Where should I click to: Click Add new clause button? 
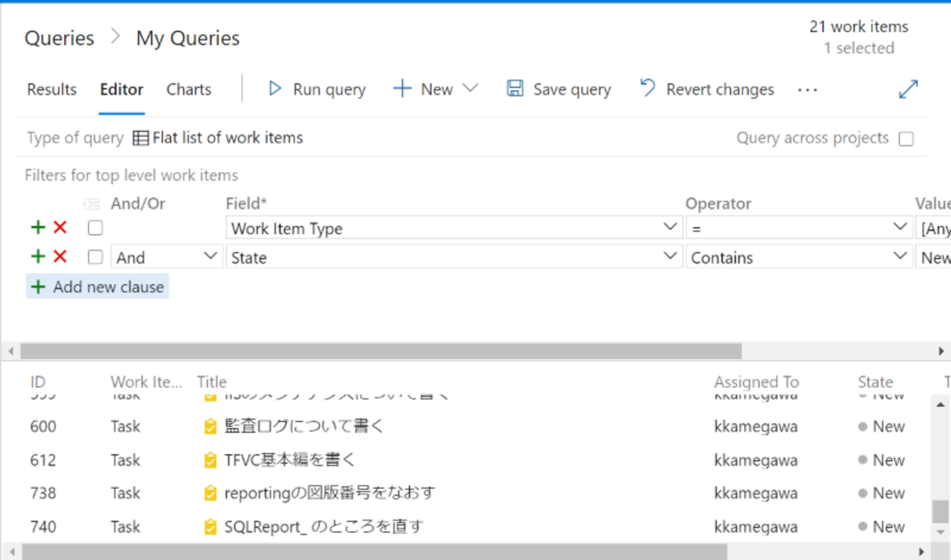coord(97,287)
